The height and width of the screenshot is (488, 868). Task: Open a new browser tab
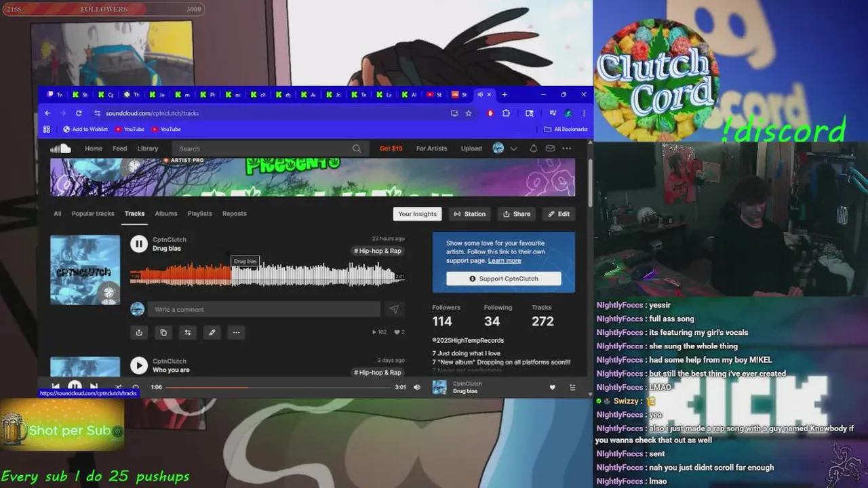tap(504, 94)
